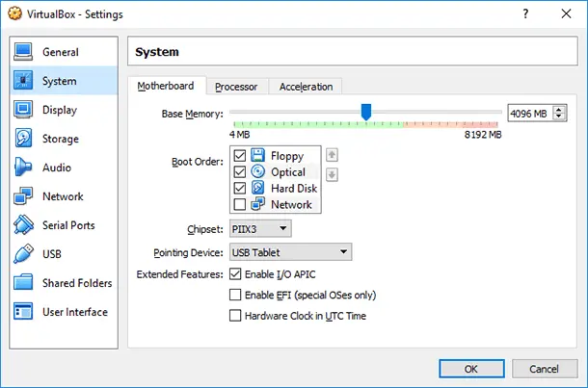Click the Storage disk icon in sidebar

[x=23, y=139]
